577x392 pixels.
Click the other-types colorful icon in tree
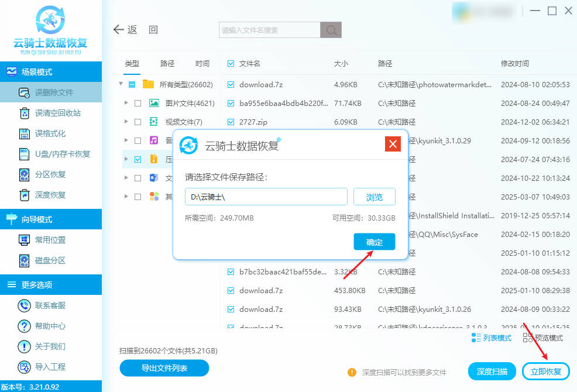click(154, 197)
